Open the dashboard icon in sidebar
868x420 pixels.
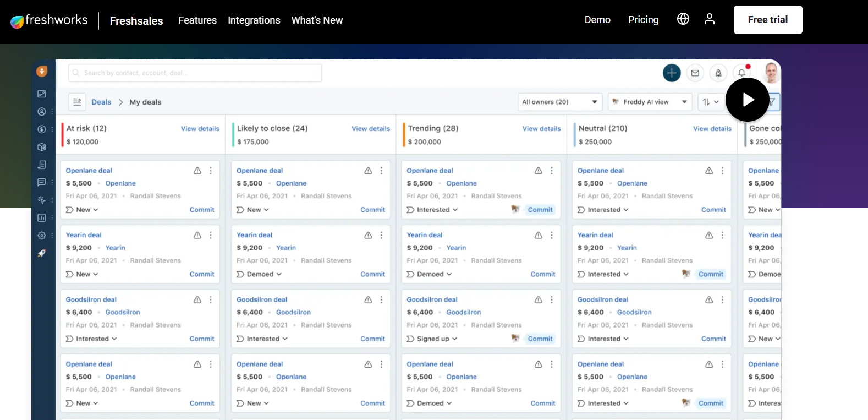[x=42, y=94]
